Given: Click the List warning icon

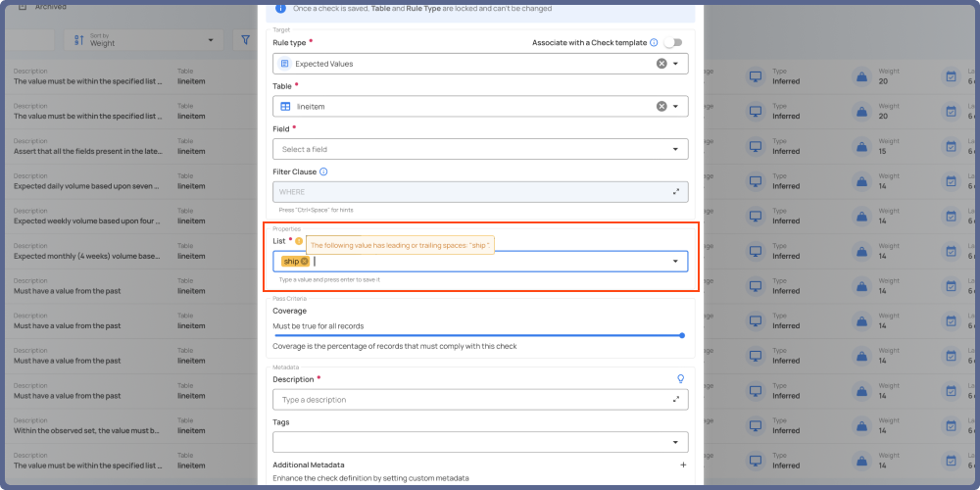Looking at the screenshot, I should pos(299,241).
